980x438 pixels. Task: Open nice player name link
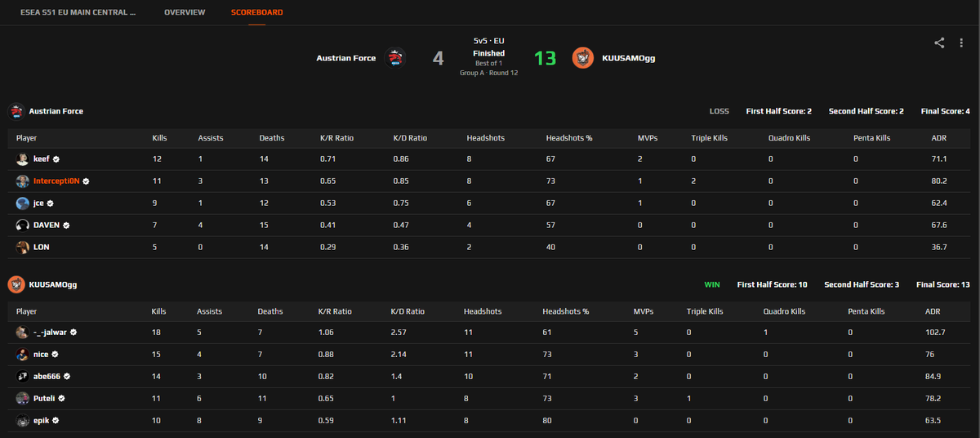click(x=41, y=355)
